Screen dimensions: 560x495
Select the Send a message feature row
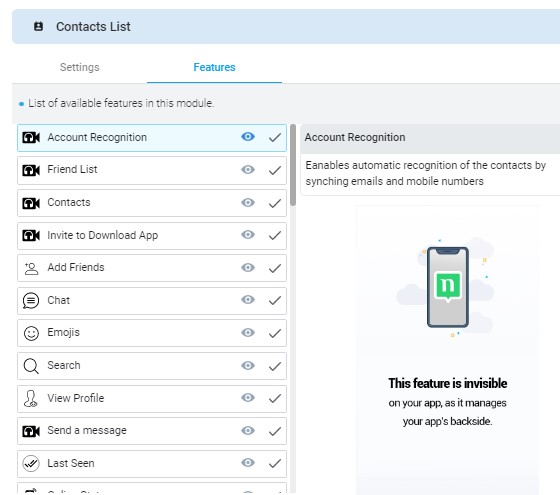click(152, 431)
